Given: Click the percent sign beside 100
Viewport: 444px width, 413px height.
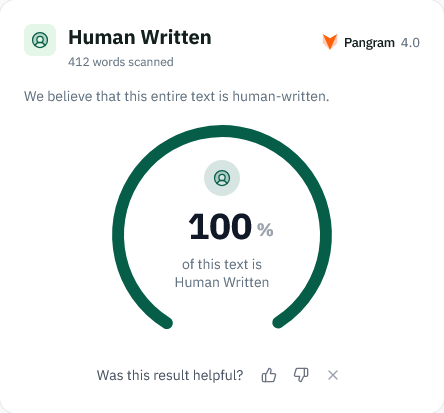Looking at the screenshot, I should point(265,230).
